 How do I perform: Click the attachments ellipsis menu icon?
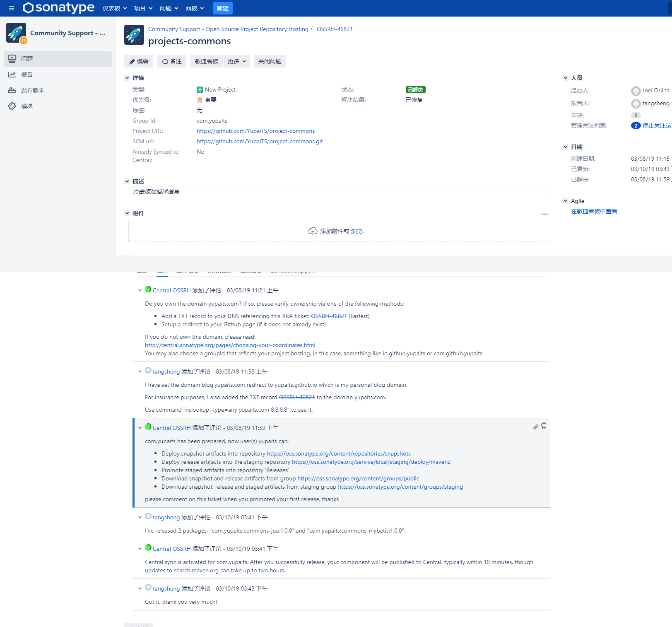[544, 214]
